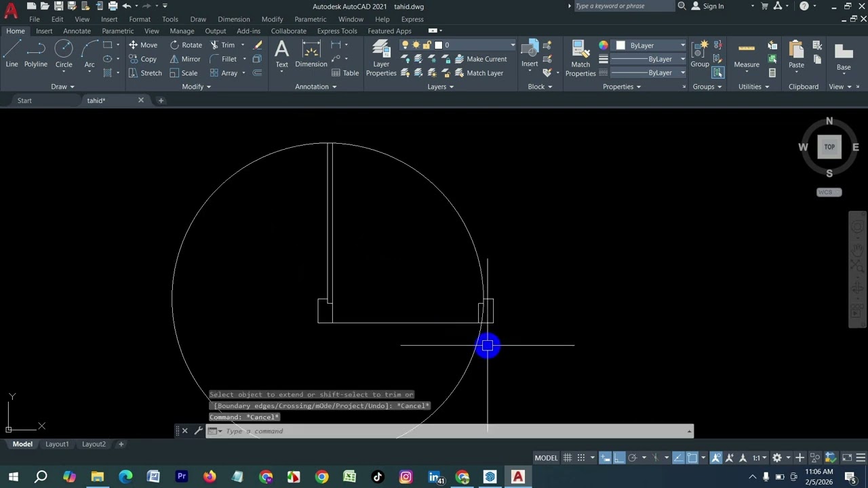
Task: Click the Copy tool
Action: coord(142,59)
